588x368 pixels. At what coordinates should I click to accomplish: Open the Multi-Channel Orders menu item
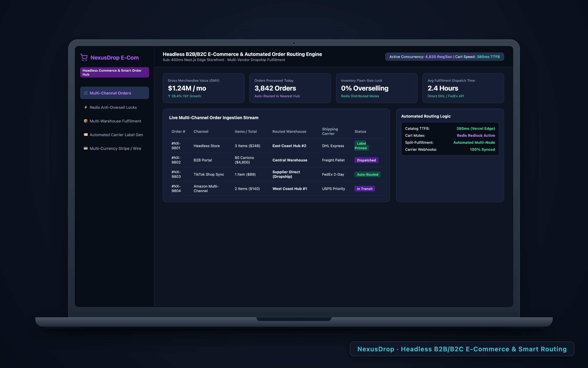coord(114,93)
